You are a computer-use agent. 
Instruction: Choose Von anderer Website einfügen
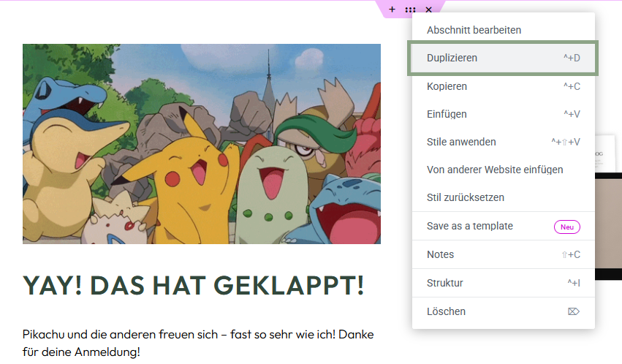(x=504, y=170)
